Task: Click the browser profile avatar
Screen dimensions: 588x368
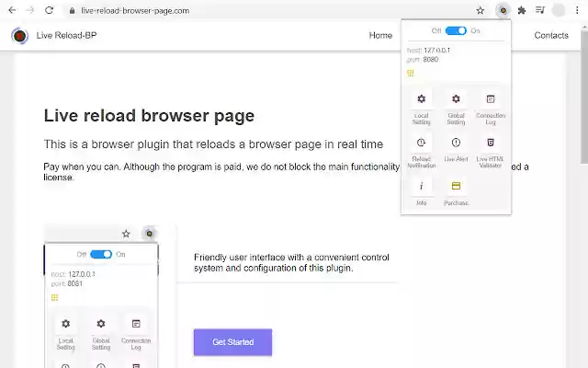Action: 559,10
